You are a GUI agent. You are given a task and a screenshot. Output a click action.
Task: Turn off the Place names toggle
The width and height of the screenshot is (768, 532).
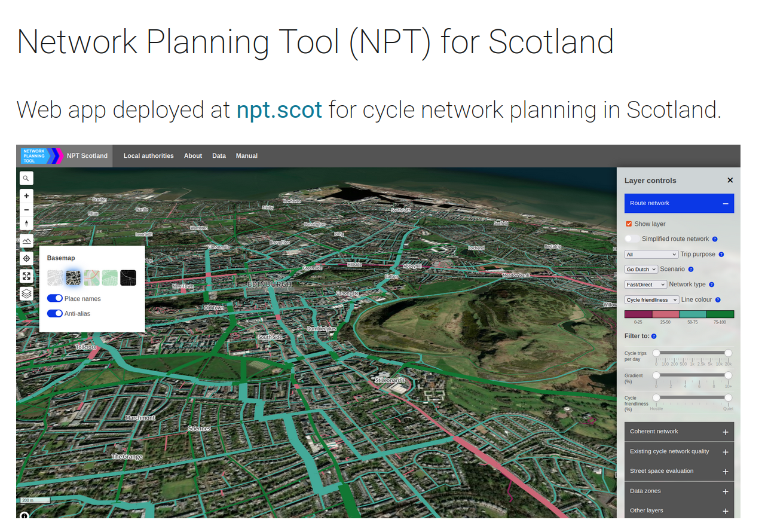(55, 298)
